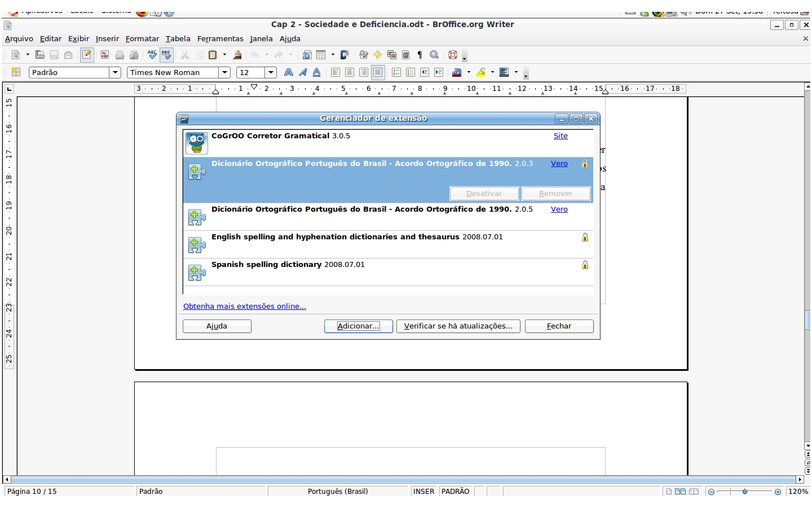Select the Format Paintbrush icon
The height and width of the screenshot is (508, 812).
(x=237, y=55)
